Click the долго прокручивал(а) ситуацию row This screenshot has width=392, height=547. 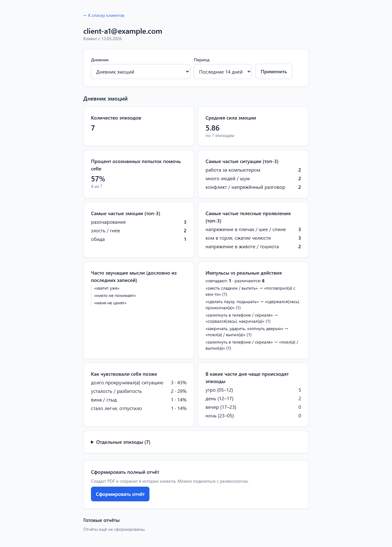(139, 383)
